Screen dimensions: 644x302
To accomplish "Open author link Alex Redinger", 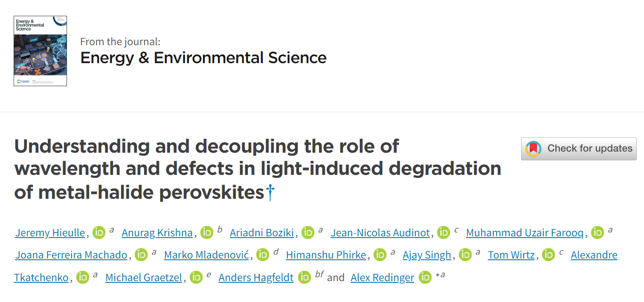I will point(383,278).
